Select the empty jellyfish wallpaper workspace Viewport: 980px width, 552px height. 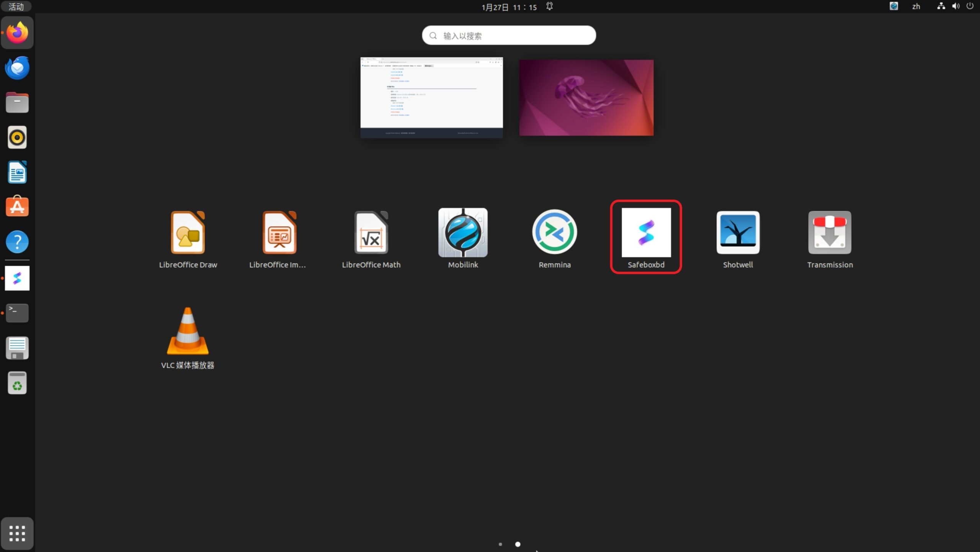pos(586,97)
